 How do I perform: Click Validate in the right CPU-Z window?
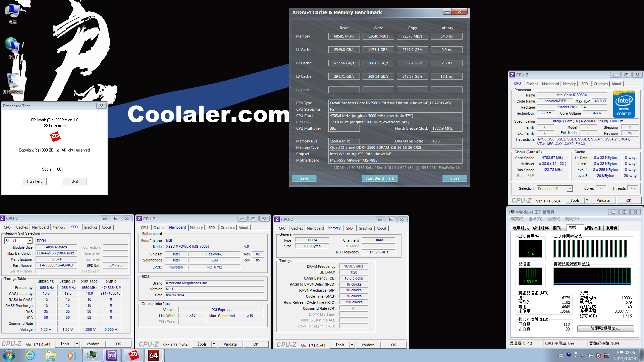(x=603, y=200)
